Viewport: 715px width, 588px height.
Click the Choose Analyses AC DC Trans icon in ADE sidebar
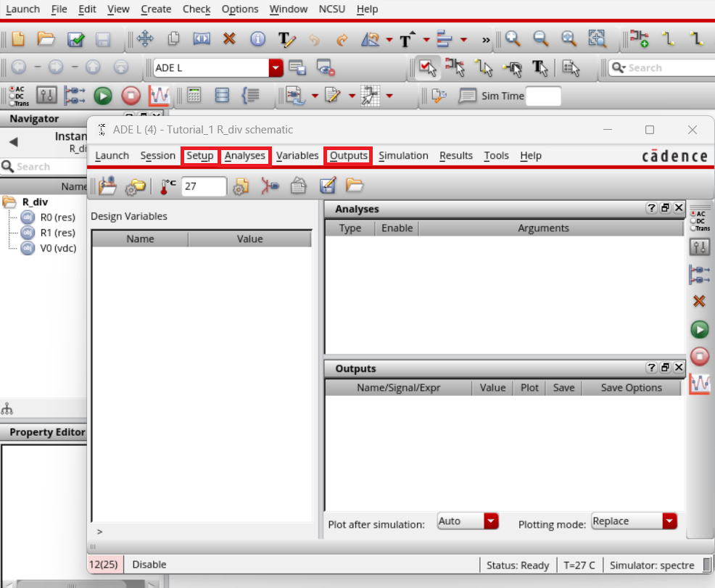coord(700,220)
